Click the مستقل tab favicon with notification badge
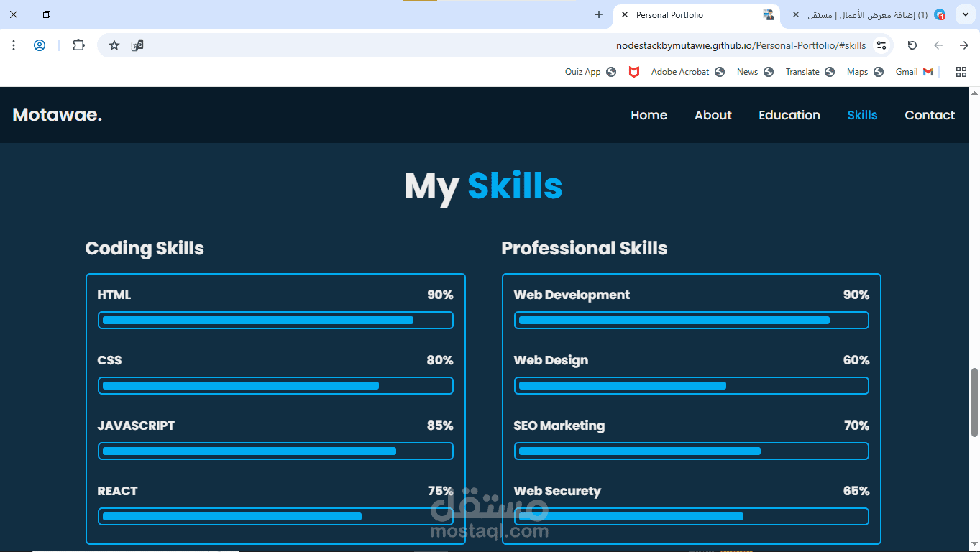The image size is (980, 552). [940, 14]
